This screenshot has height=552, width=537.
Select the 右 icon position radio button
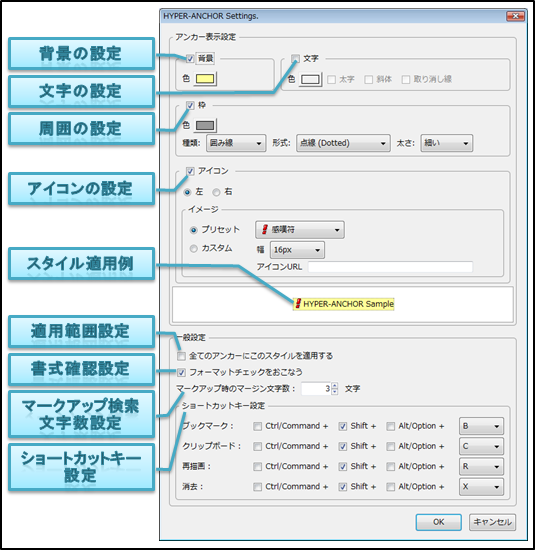click(x=216, y=192)
